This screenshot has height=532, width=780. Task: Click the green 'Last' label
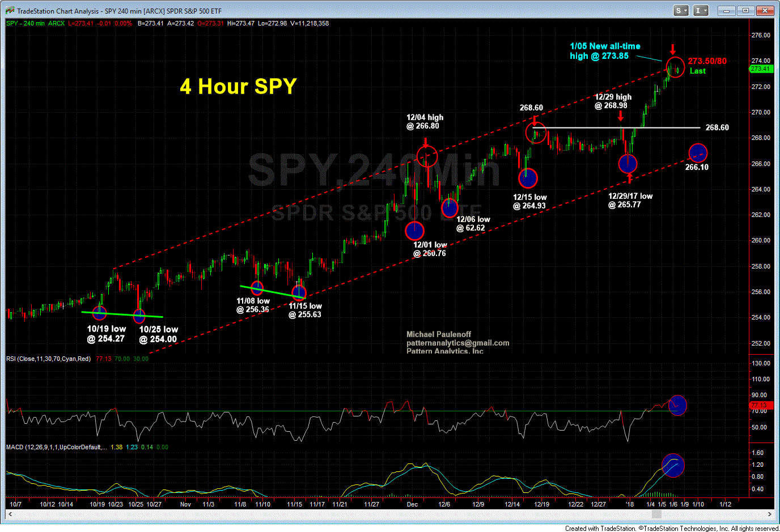click(697, 71)
